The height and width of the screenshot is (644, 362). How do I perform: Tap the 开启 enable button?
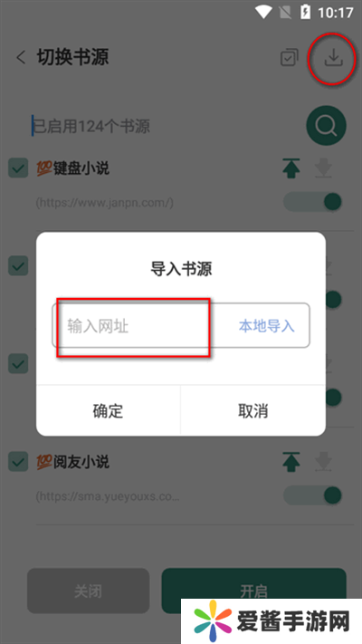point(254,591)
